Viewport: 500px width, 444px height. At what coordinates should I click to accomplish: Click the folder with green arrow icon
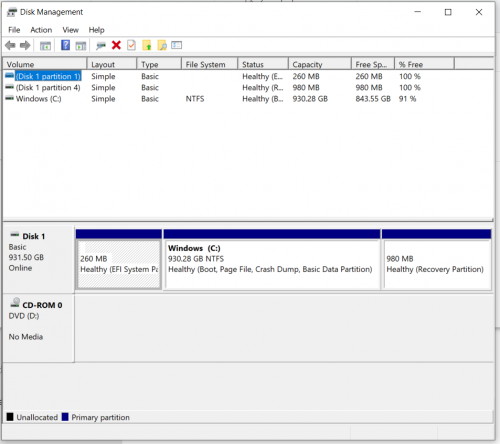147,45
